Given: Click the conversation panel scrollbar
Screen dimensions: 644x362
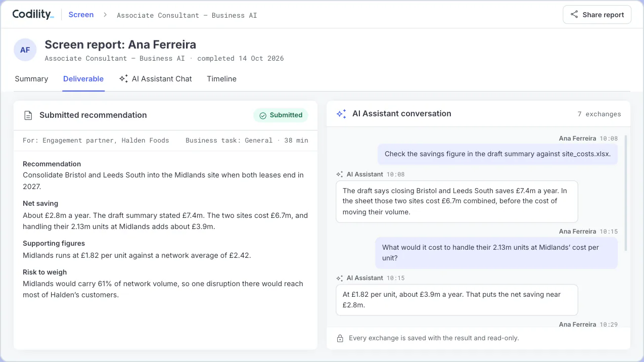Looking at the screenshot, I should tap(626, 192).
